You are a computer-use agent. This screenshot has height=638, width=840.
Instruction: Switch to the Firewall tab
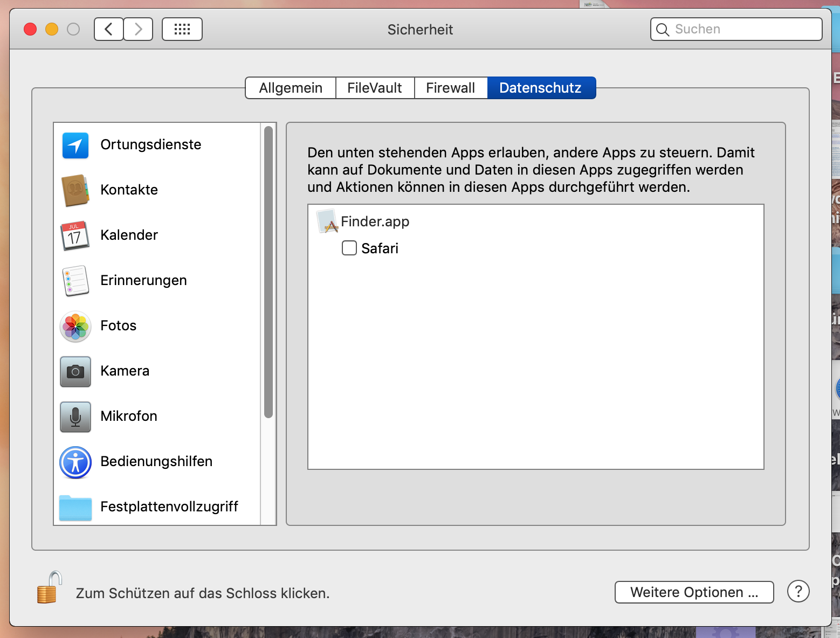point(451,88)
